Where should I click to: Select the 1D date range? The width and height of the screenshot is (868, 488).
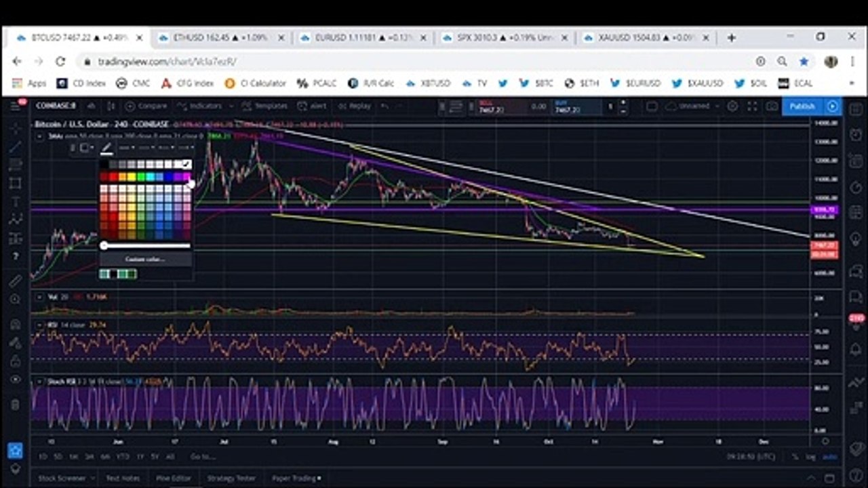point(43,457)
